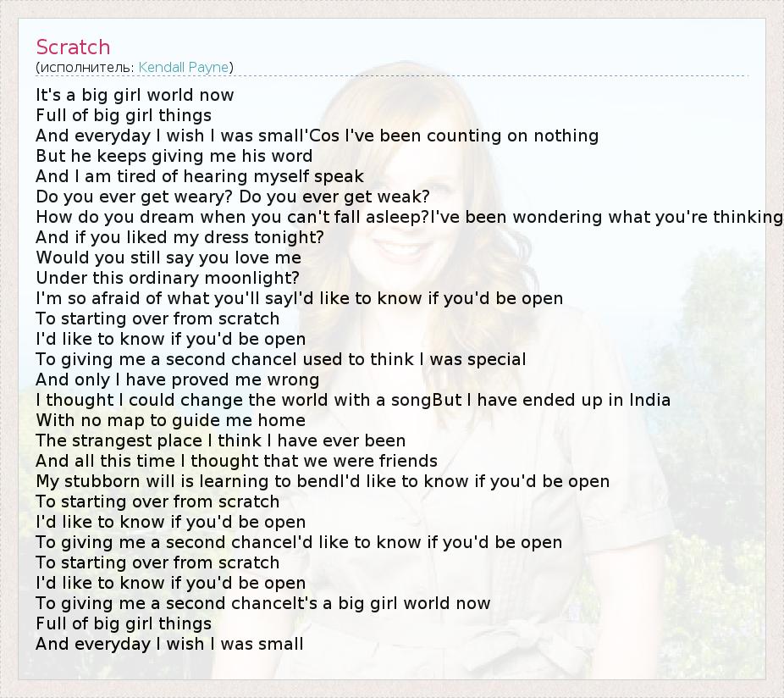
Task: Click the Scratch song title heading
Action: [x=73, y=47]
